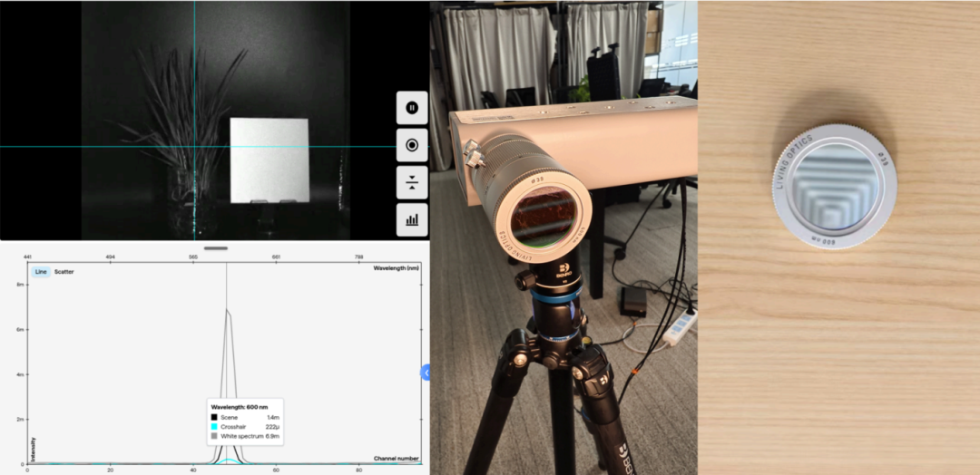Click the 'Scene' label in tooltip

228,417
